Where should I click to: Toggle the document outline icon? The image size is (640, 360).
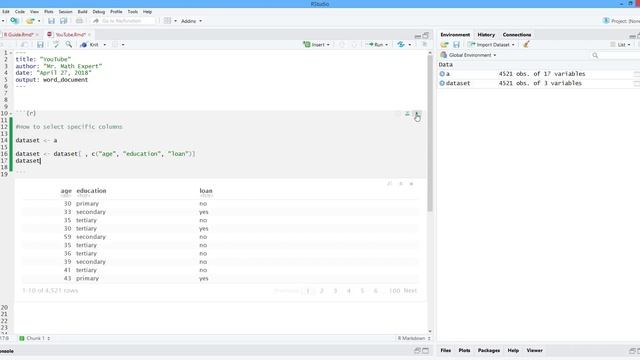(x=424, y=44)
